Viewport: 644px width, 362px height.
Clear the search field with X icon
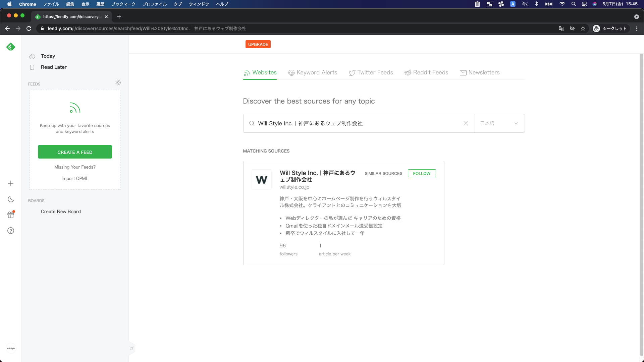pyautogui.click(x=466, y=123)
